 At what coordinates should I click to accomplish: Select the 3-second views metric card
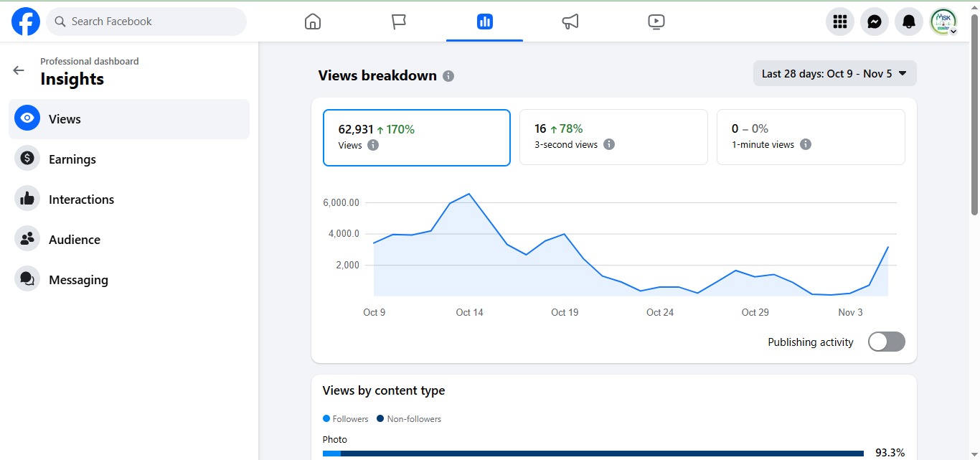[x=613, y=137]
